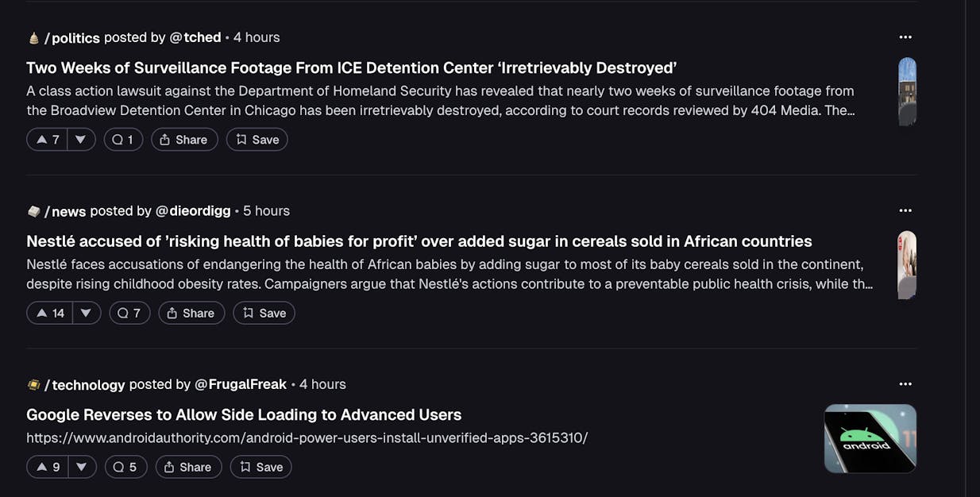Open comments on the Nestlé post
The height and width of the screenshot is (497, 980).
point(129,313)
